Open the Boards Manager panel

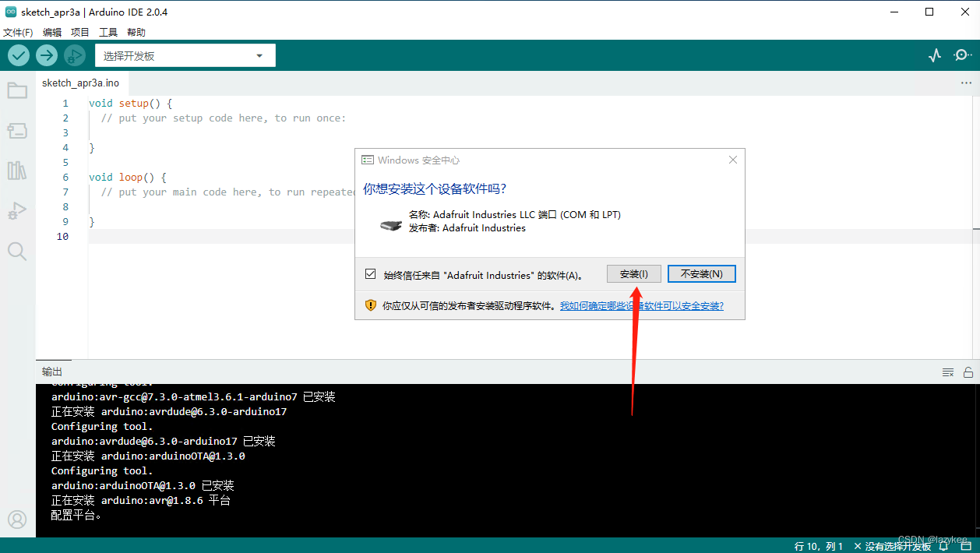point(17,130)
